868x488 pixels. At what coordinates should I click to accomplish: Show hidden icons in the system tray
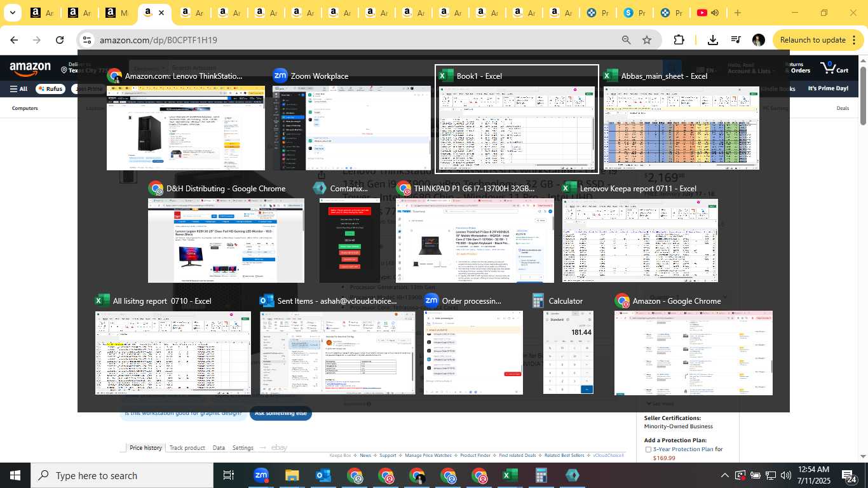[725, 475]
